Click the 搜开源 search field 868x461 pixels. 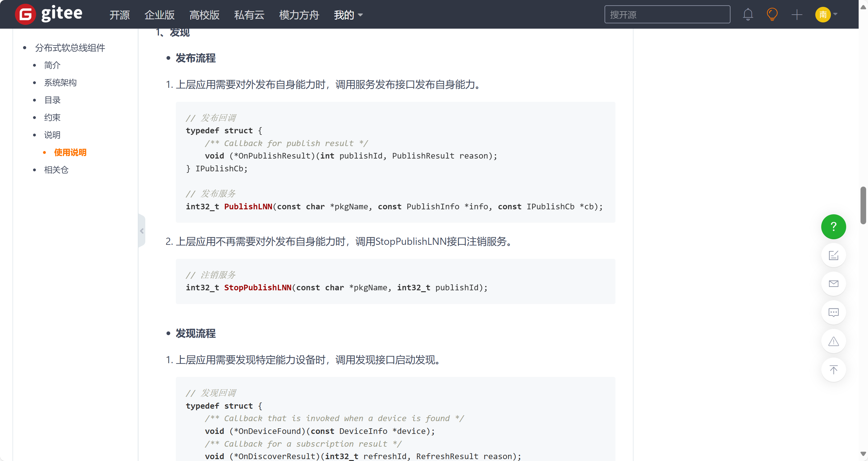click(667, 14)
